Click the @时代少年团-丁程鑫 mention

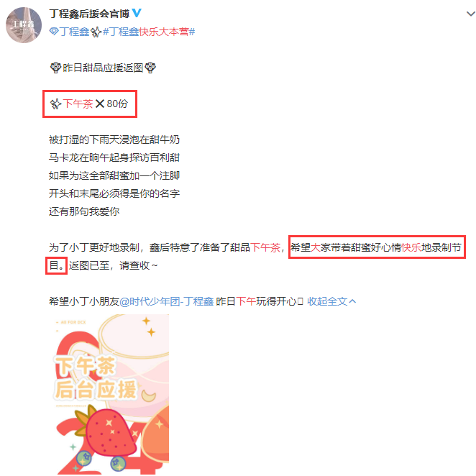(167, 301)
